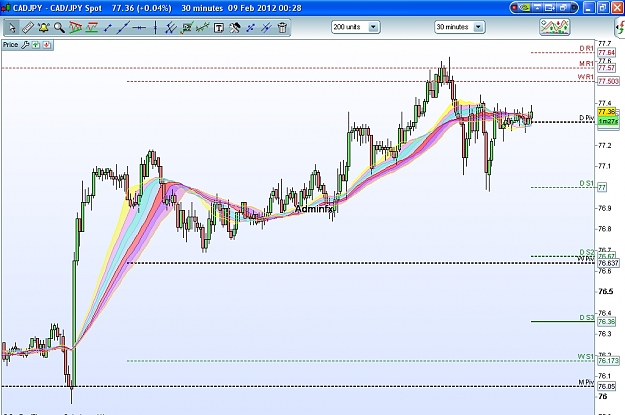Click the chart icon with green checkmark
The width and height of the screenshot is (625, 415).
(x=187, y=28)
